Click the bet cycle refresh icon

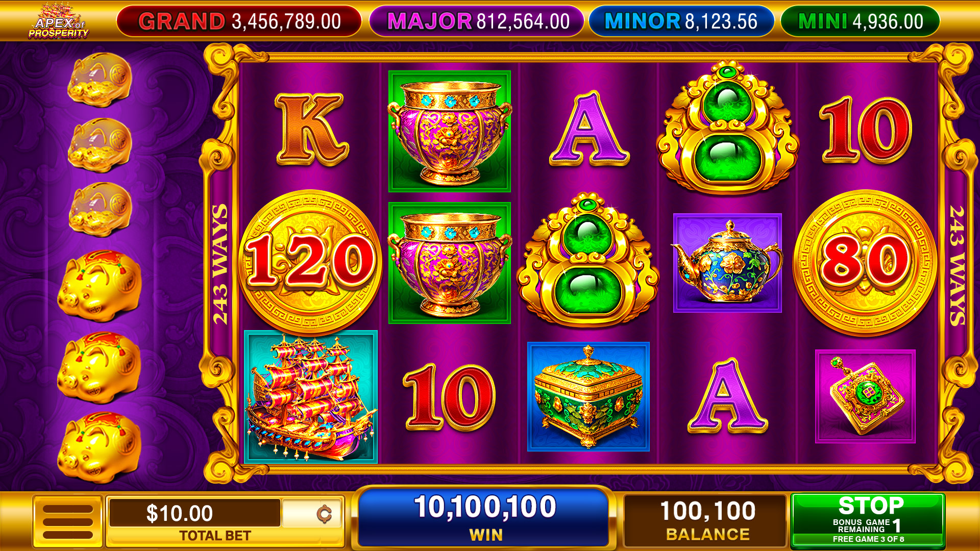(x=324, y=514)
